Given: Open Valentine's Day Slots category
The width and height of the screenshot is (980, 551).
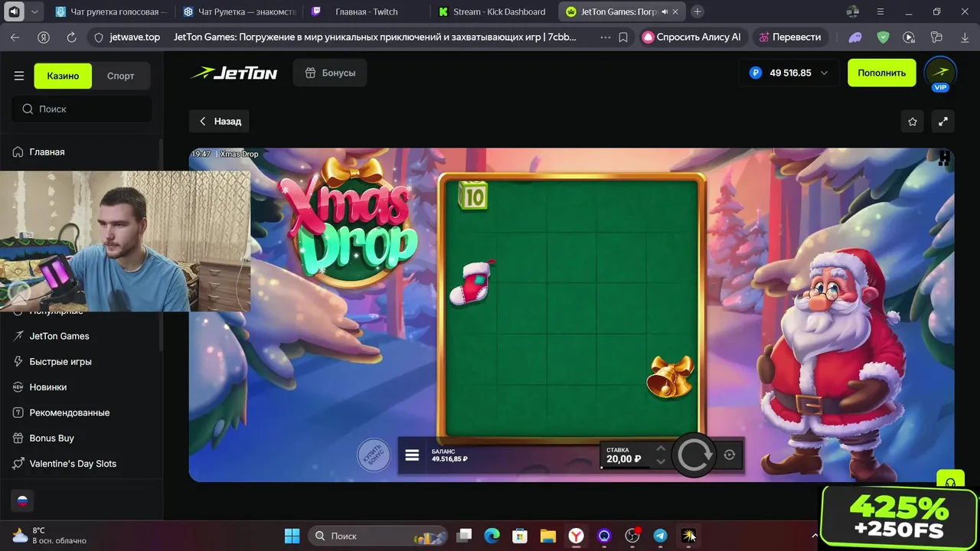Looking at the screenshot, I should tap(73, 464).
